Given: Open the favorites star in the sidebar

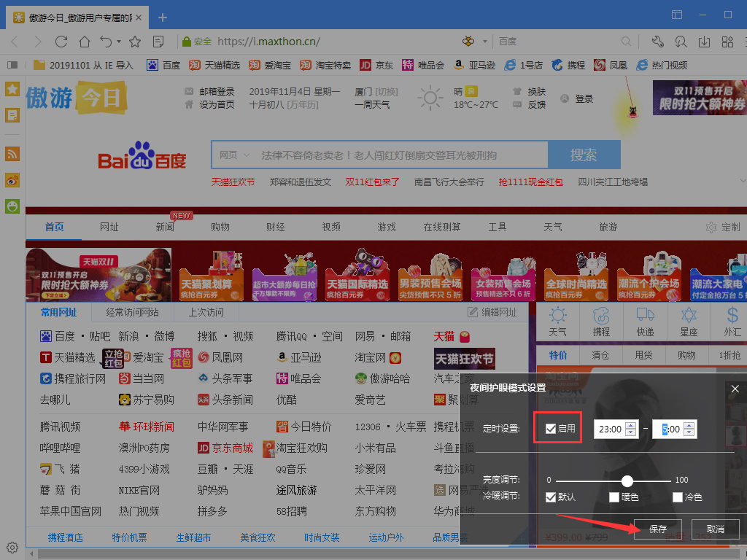Looking at the screenshot, I should click(12, 90).
